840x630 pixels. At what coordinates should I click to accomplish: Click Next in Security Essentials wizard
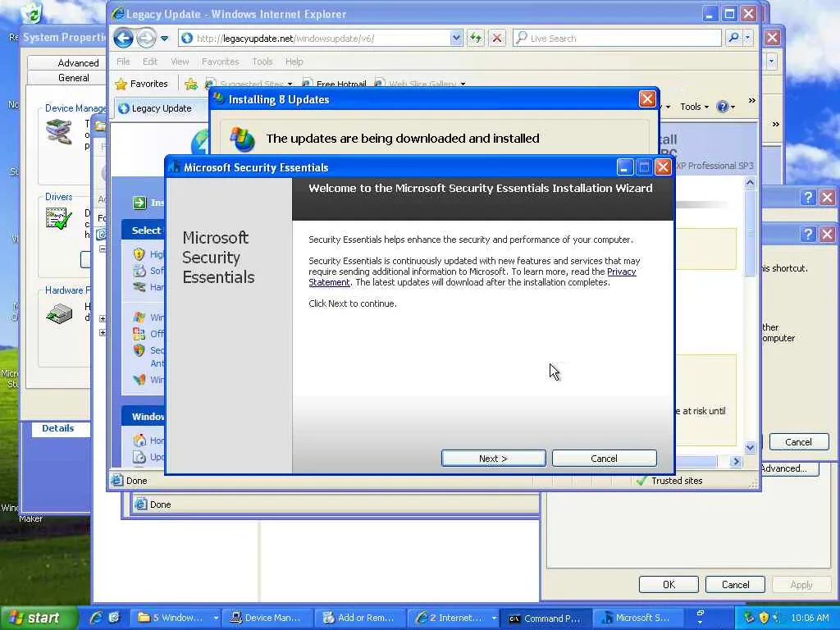click(x=493, y=458)
